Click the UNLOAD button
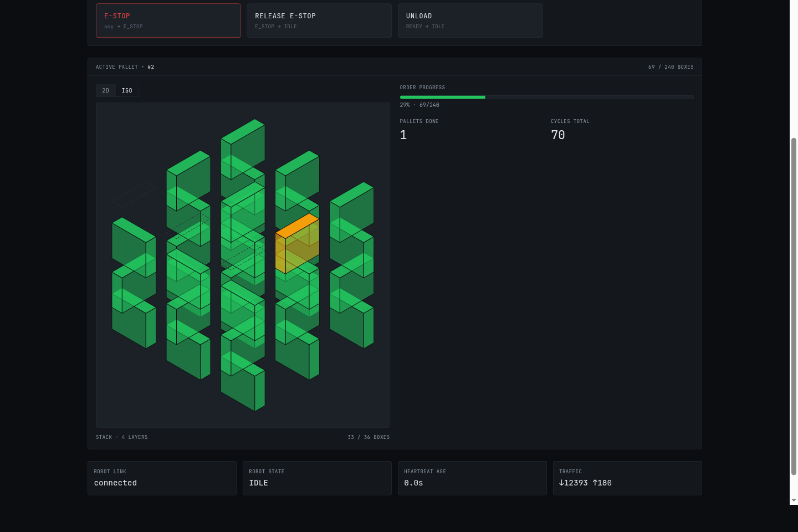 (470, 21)
